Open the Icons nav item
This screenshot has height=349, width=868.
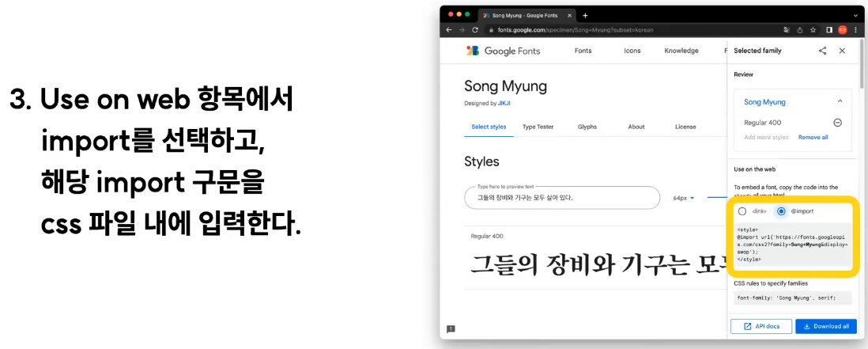632,51
